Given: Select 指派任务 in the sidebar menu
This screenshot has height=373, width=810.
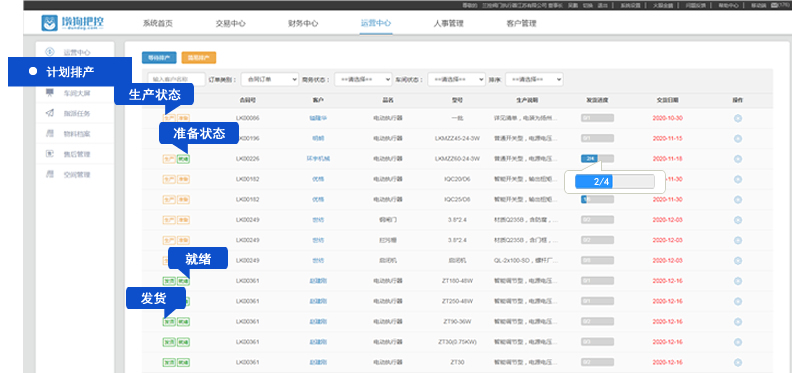Looking at the screenshot, I should pyautogui.click(x=76, y=113).
